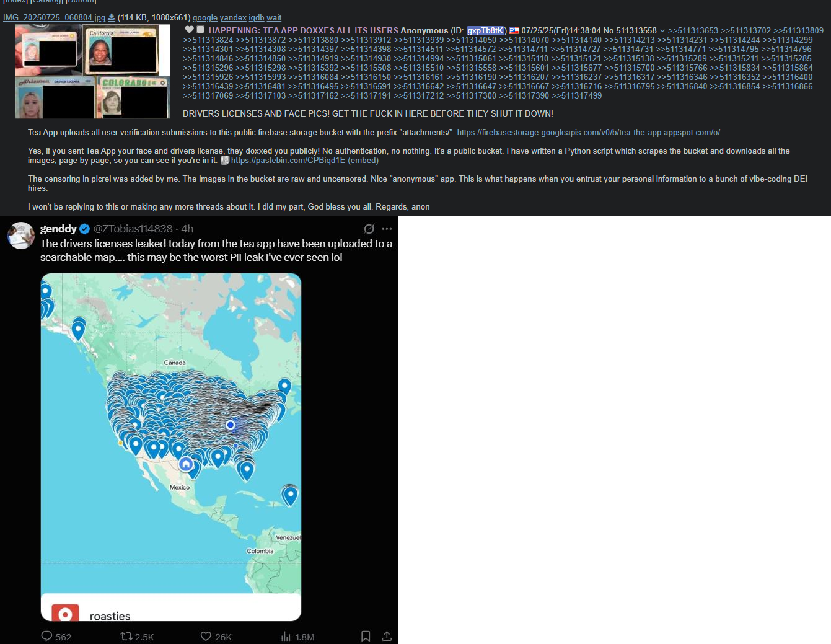Click reply link >>511314299
Viewport: 831px width, 644px height.
pyautogui.click(x=787, y=40)
